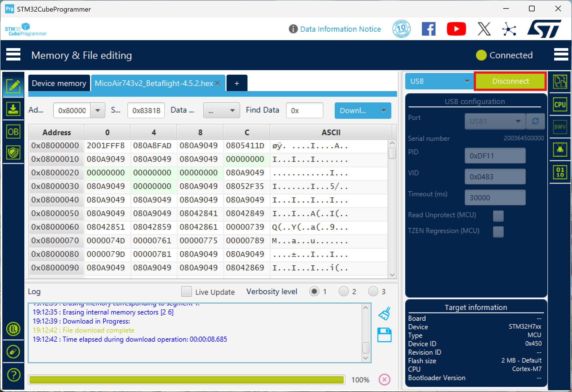
Task: Open the Option Bytes (OB) panel
Action: coord(13,132)
